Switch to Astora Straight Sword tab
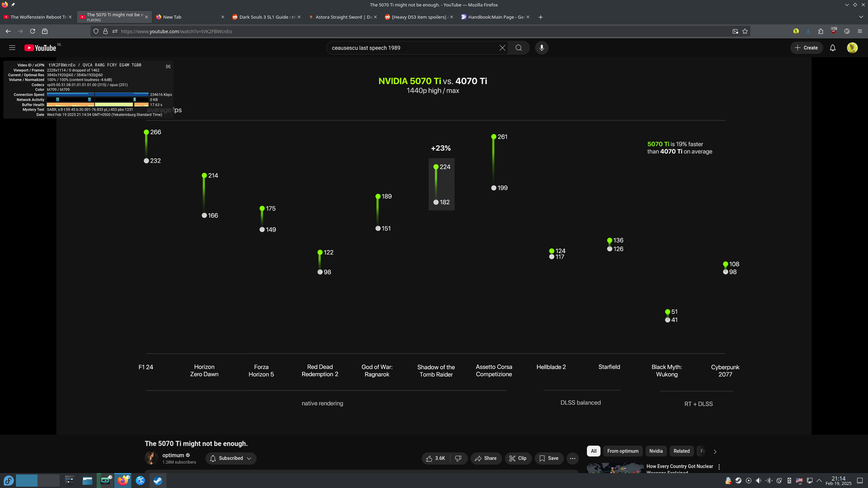 (x=343, y=17)
